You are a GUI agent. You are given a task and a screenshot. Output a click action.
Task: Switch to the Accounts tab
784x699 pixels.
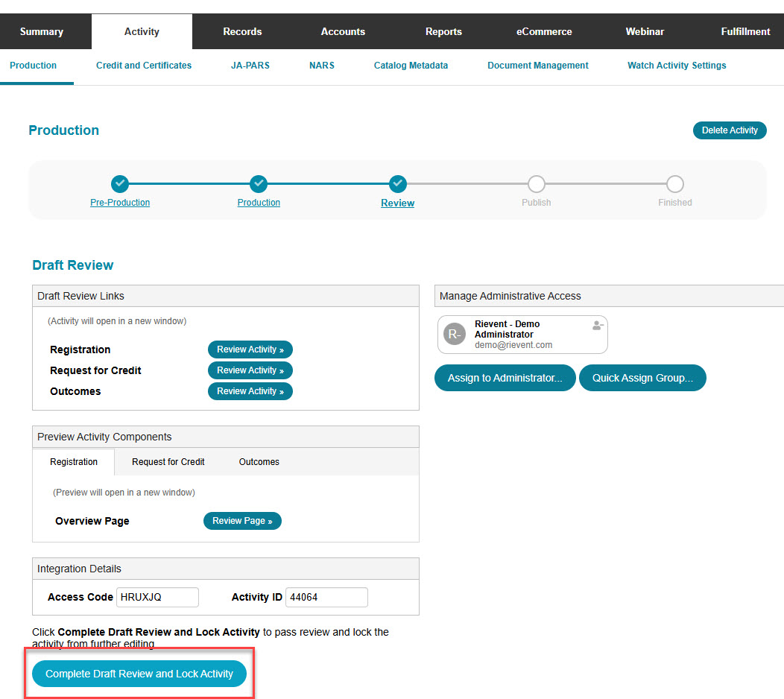point(343,31)
